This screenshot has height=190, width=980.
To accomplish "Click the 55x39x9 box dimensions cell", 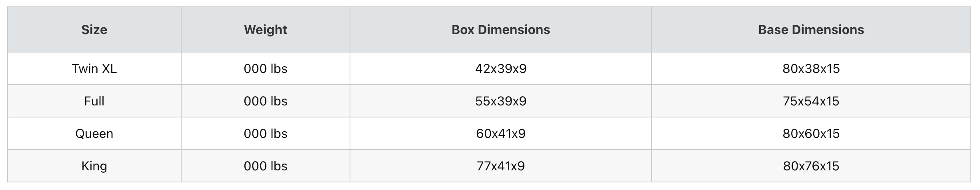I will (x=501, y=101).
